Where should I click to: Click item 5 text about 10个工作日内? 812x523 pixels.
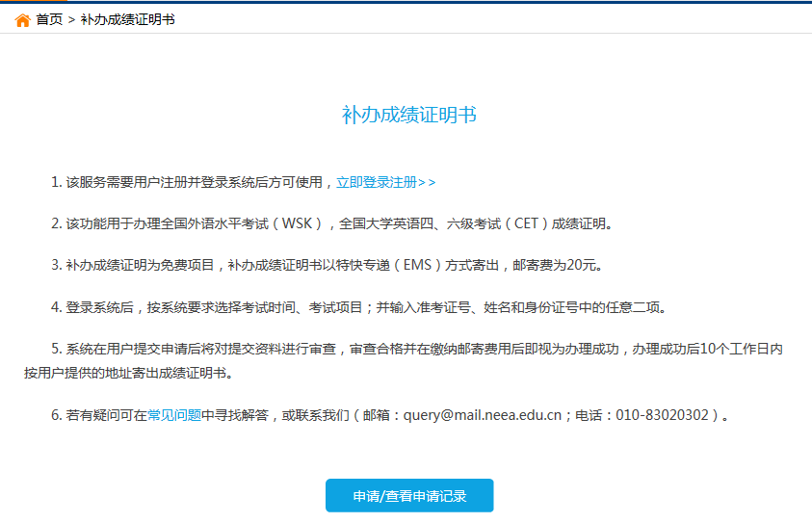point(404,361)
